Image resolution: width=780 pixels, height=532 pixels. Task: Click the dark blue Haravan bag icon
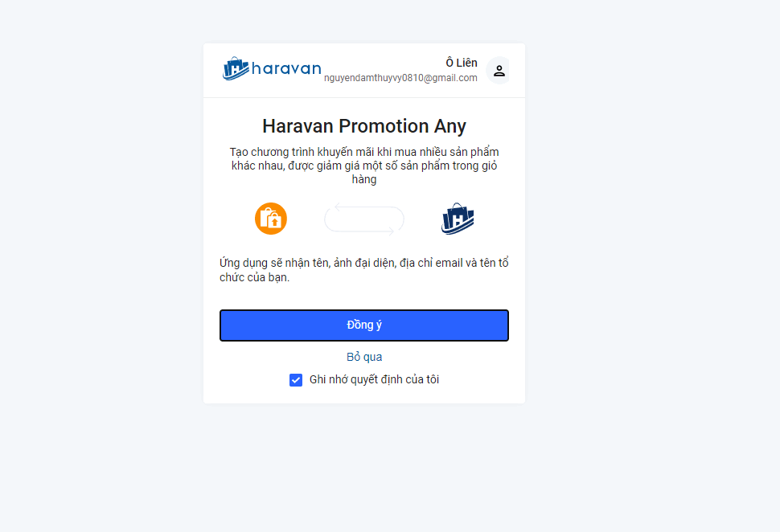click(458, 219)
